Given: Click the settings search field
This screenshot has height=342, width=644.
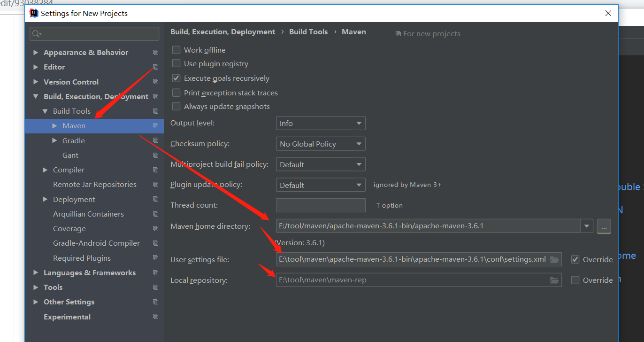Looking at the screenshot, I should [94, 34].
